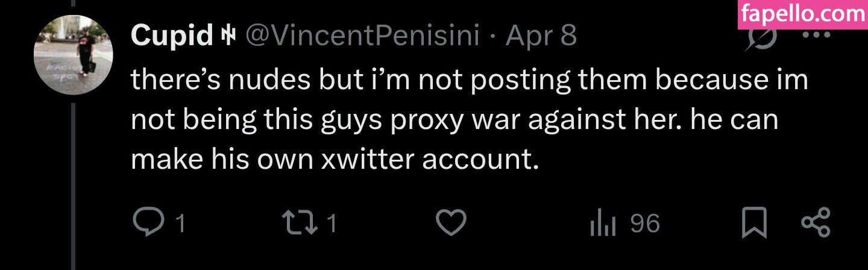The image size is (868, 270).
Task: Click the tweet line ending "xwitter account."
Action: [x=334, y=159]
